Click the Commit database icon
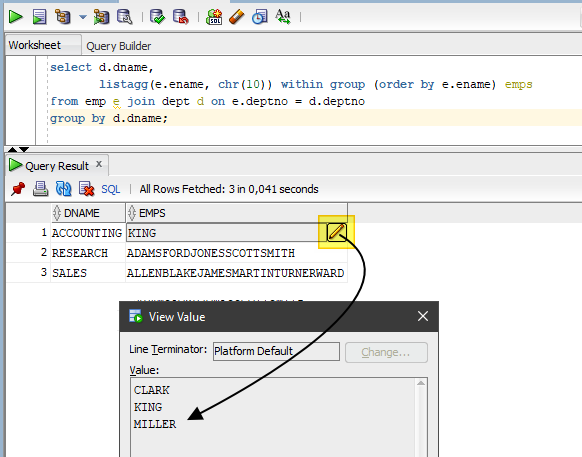Viewport: 582px width, 457px height. (x=157, y=17)
